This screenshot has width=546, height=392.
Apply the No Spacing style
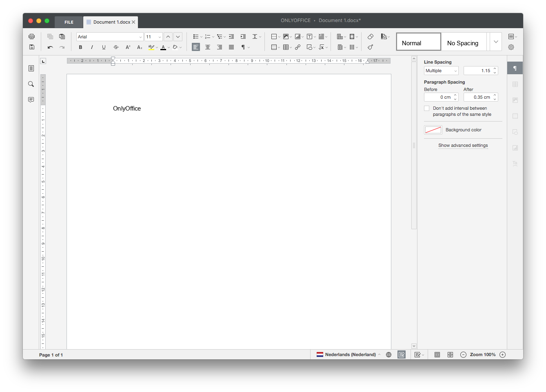(463, 43)
